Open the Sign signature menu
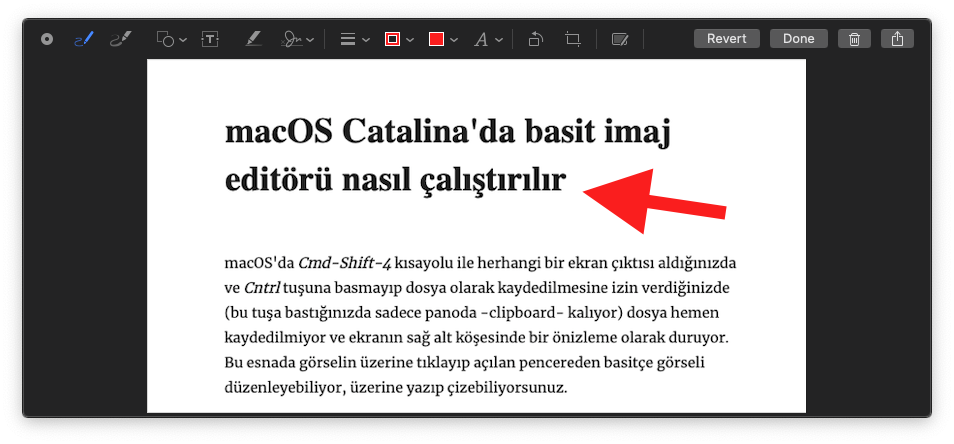 (x=298, y=40)
